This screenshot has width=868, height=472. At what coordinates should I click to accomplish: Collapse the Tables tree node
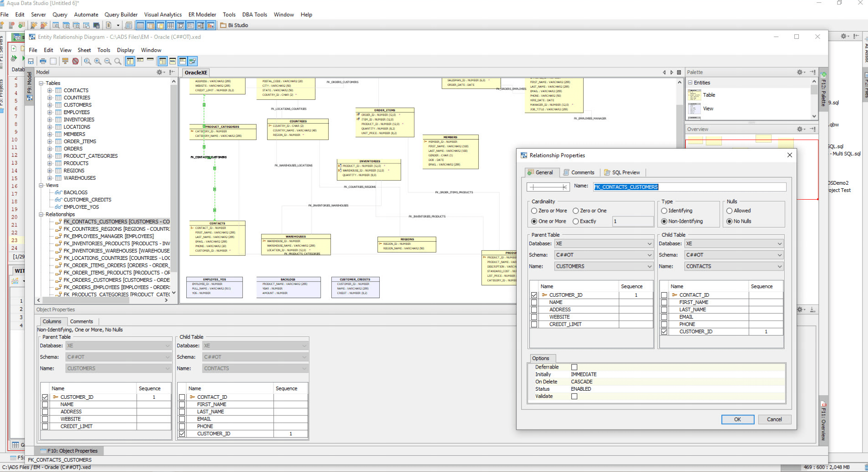point(41,83)
